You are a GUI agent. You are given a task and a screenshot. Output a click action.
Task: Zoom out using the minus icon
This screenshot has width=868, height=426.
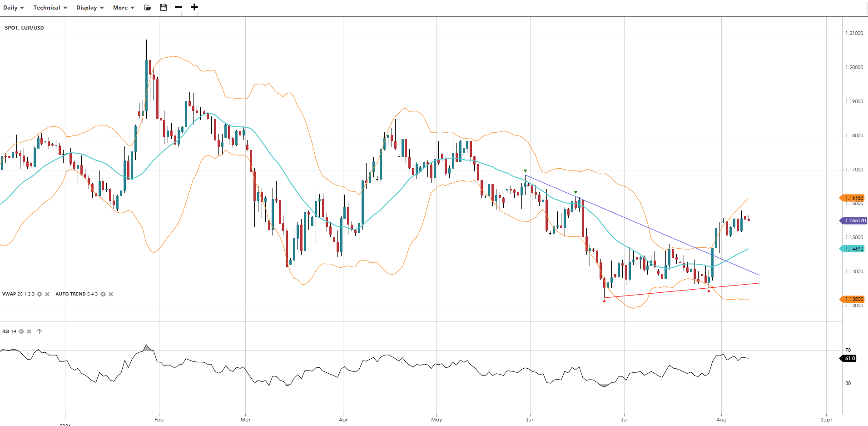point(178,7)
